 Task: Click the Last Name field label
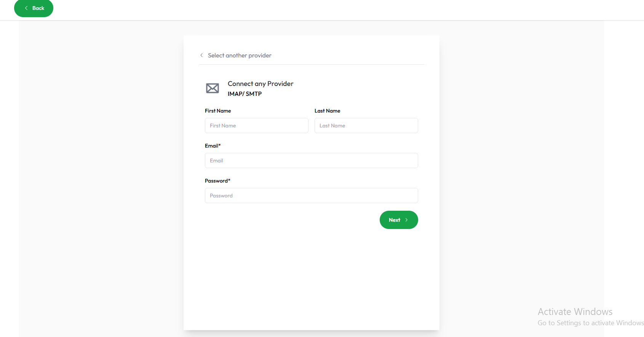coord(327,111)
